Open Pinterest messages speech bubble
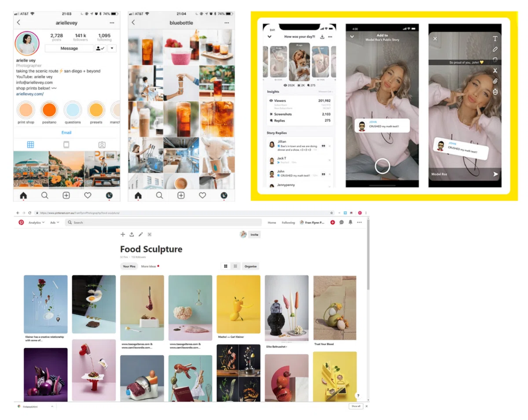The width and height of the screenshot is (528, 420). 341,222
